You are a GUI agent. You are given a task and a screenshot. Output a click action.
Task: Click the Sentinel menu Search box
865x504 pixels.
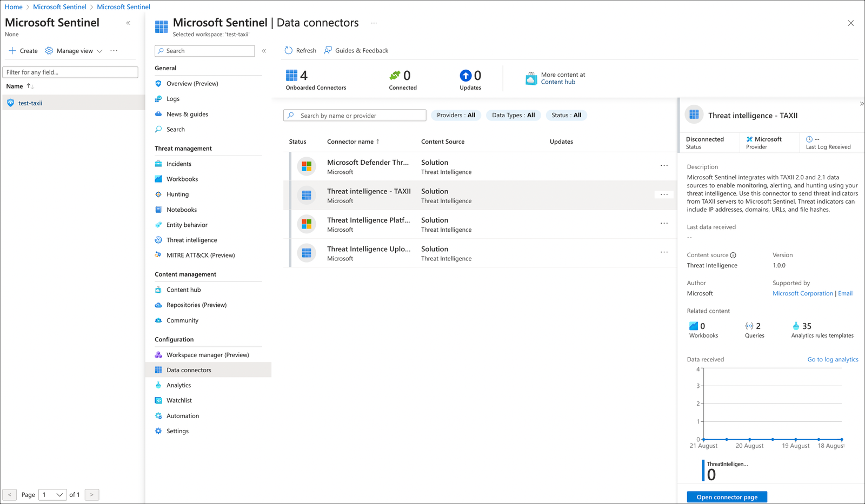click(204, 51)
